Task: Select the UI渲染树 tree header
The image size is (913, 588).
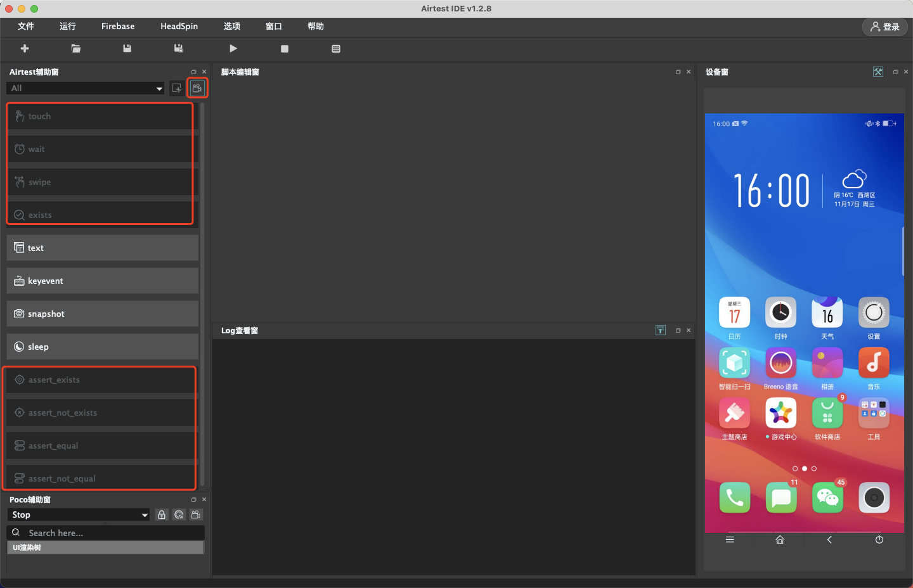Action: [x=105, y=547]
